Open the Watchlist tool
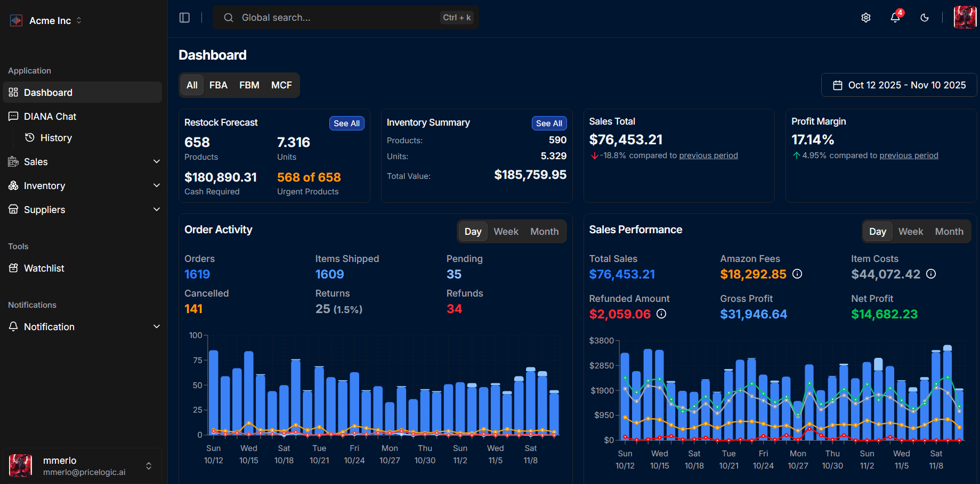The width and height of the screenshot is (980, 484). [44, 268]
